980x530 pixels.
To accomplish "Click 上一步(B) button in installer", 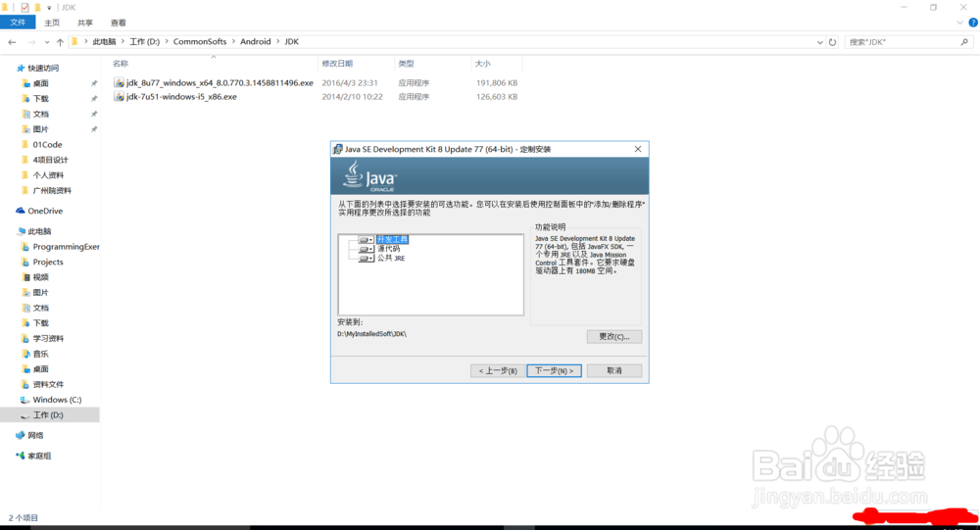I will [498, 370].
